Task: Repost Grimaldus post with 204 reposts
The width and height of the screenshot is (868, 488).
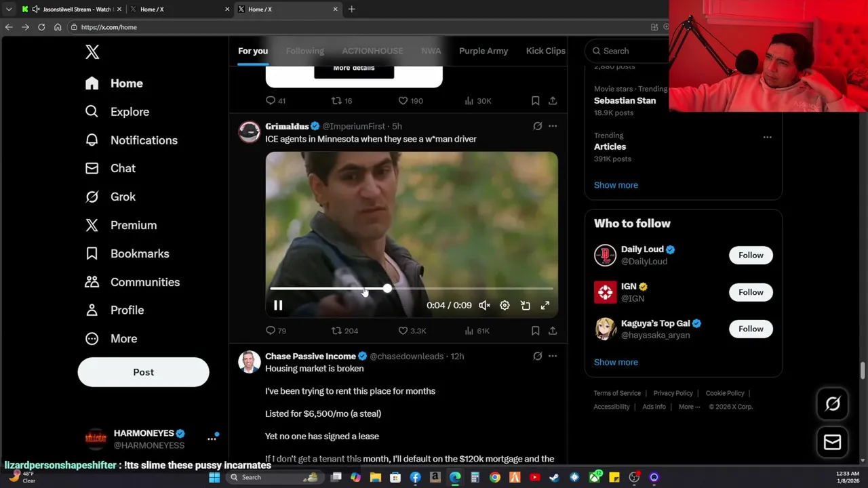Action: pos(344,331)
